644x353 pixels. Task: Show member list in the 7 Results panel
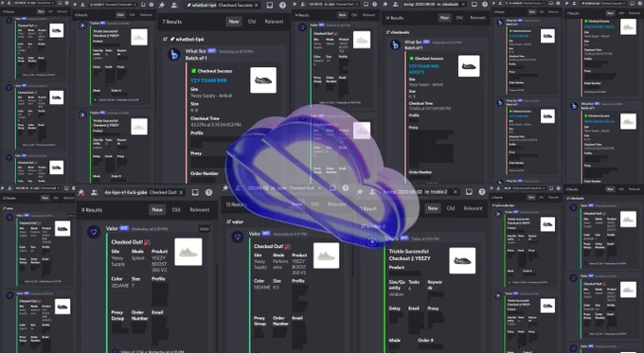[x=174, y=5]
